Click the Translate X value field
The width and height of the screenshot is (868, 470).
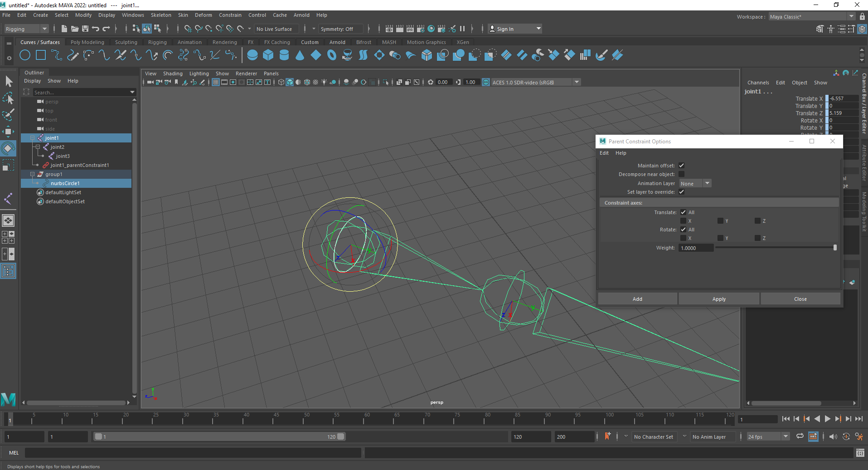tap(843, 98)
